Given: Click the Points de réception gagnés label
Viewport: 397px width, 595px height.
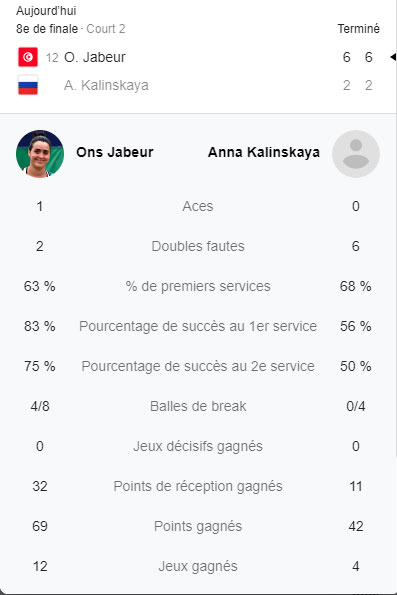Looking at the screenshot, I should coord(198,486).
